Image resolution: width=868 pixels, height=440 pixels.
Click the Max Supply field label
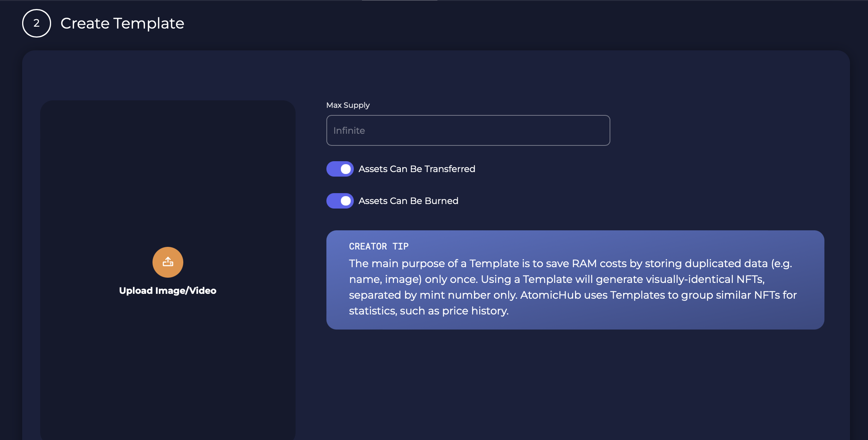click(x=348, y=105)
